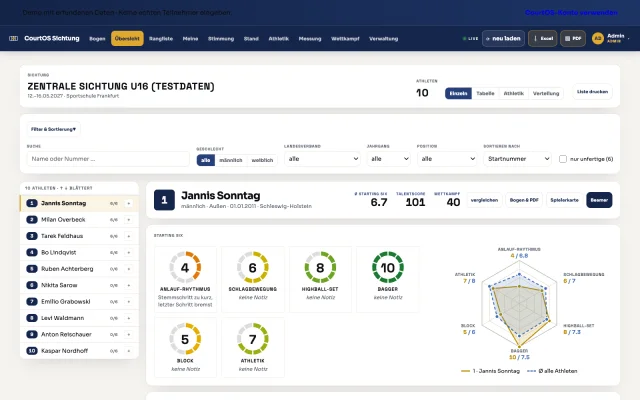Start Beamer mode
The height and width of the screenshot is (400, 640).
click(x=599, y=200)
